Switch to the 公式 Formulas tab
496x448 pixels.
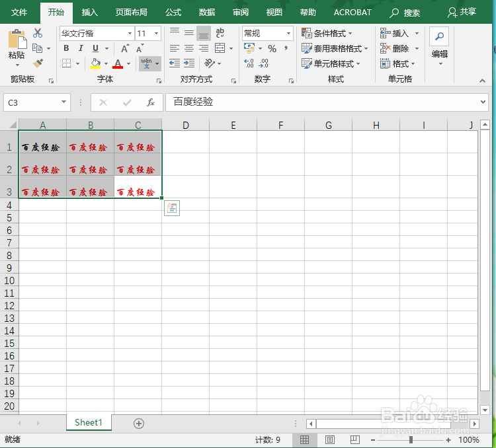(x=173, y=13)
